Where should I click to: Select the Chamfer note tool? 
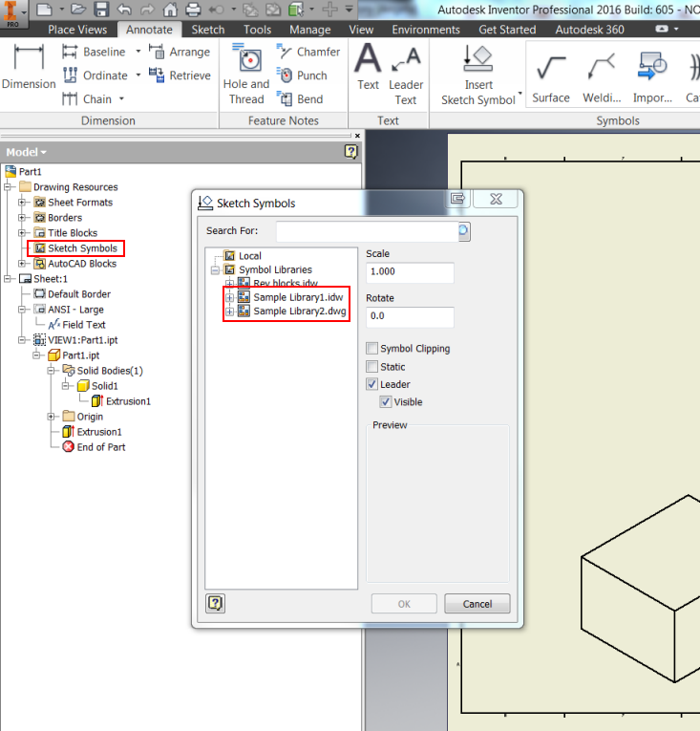click(x=308, y=52)
